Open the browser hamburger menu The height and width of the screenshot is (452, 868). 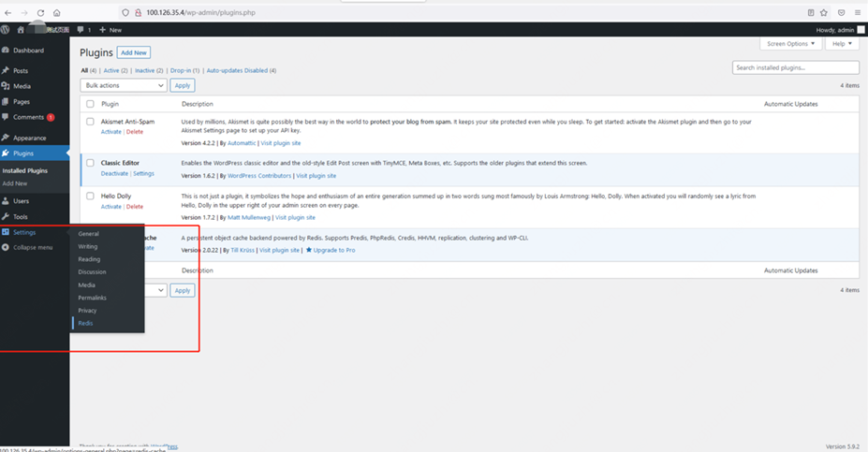pos(858,13)
